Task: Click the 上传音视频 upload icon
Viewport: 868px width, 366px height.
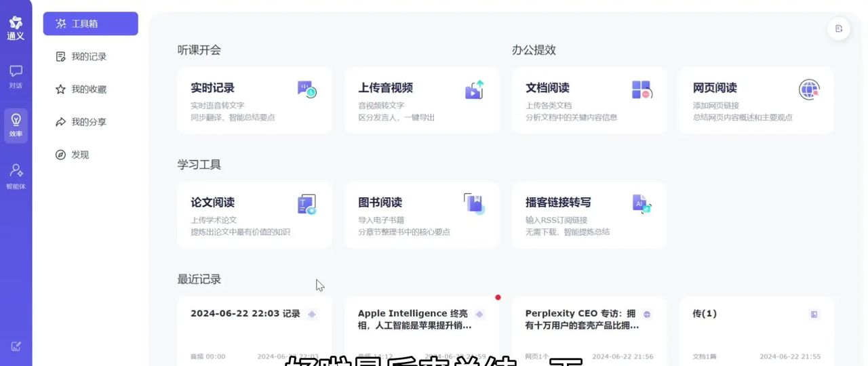Action: coord(474,89)
